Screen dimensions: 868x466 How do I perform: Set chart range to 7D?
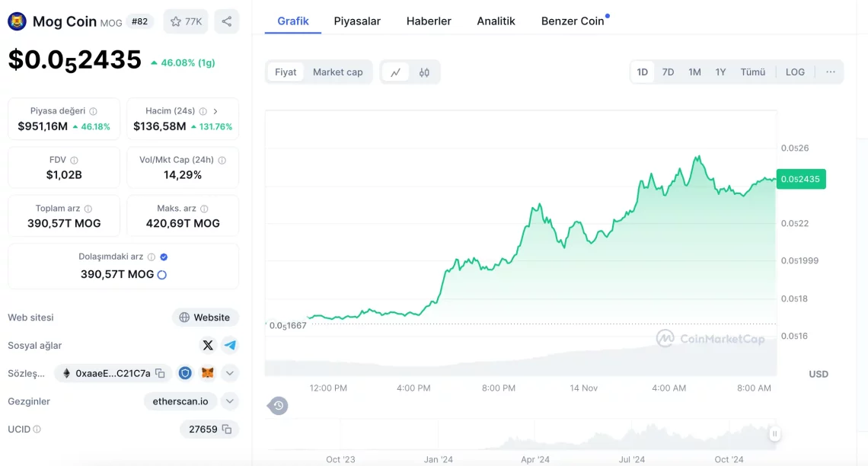668,72
